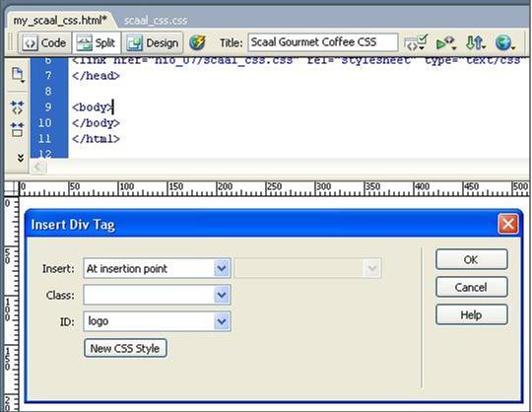This screenshot has height=412, width=532.
Task: Click the Collapse Full Tag icon
Action: (x=18, y=107)
